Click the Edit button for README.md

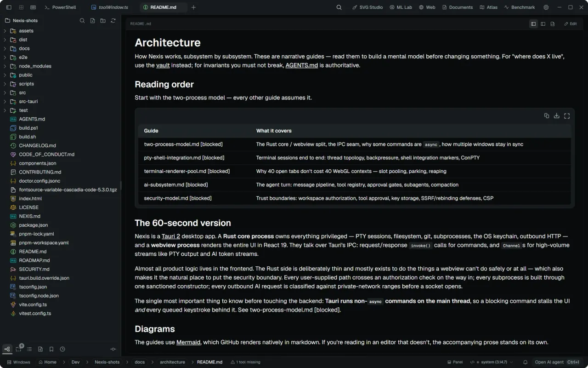point(570,24)
